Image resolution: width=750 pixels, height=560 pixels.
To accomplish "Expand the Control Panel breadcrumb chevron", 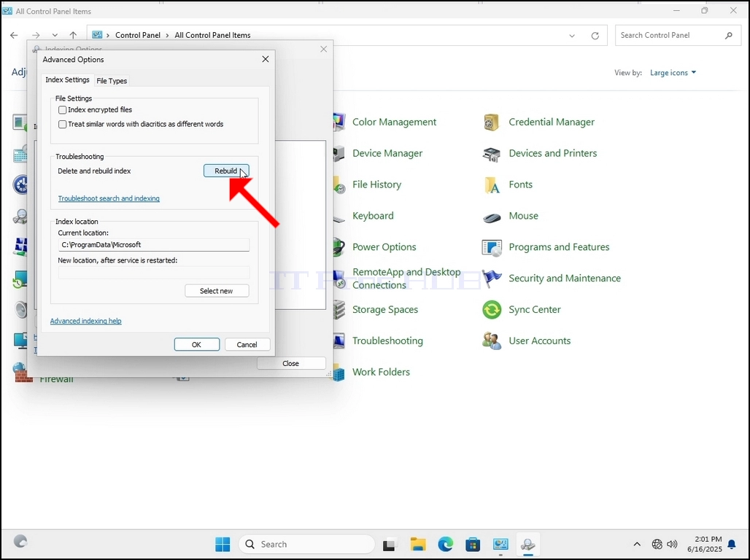I will coord(167,36).
